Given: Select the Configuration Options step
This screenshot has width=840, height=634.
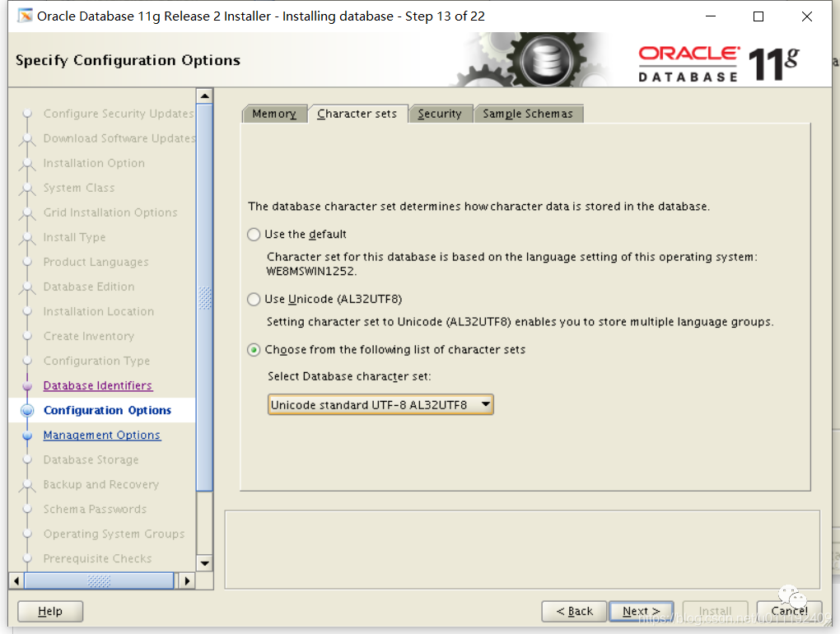Looking at the screenshot, I should [107, 410].
